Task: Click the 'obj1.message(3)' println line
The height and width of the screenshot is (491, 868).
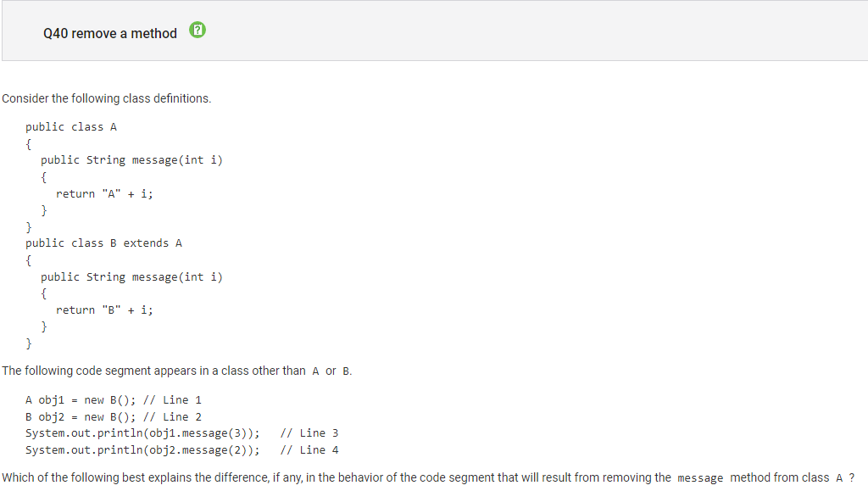Action: (142, 432)
